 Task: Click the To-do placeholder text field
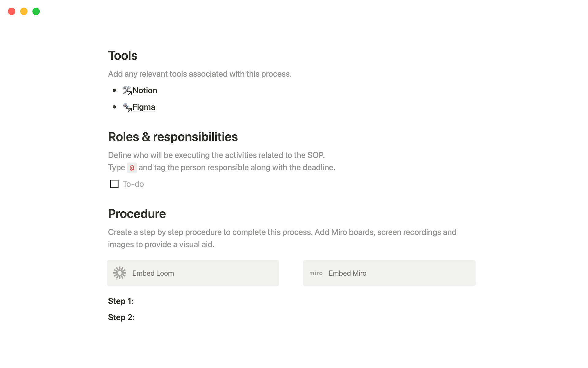133,184
